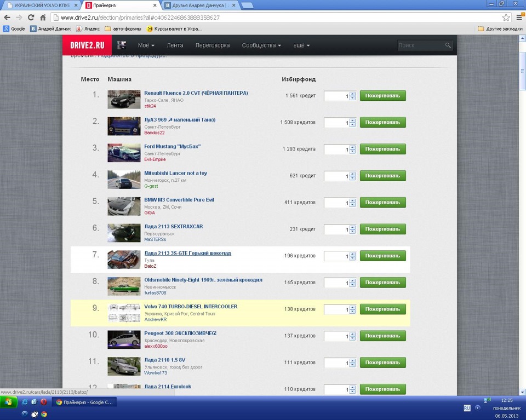
Task: Open the авто-форумы bookmarks folder
Action: point(123,29)
